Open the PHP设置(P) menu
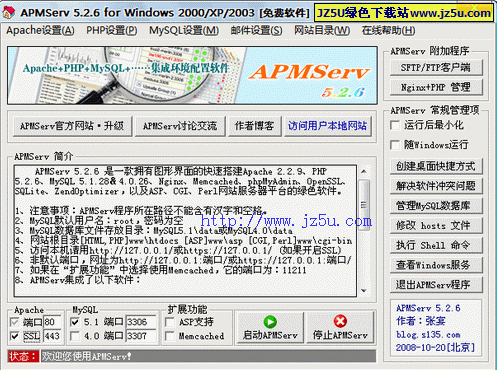Screen dimensions: 497x370 click(112, 31)
